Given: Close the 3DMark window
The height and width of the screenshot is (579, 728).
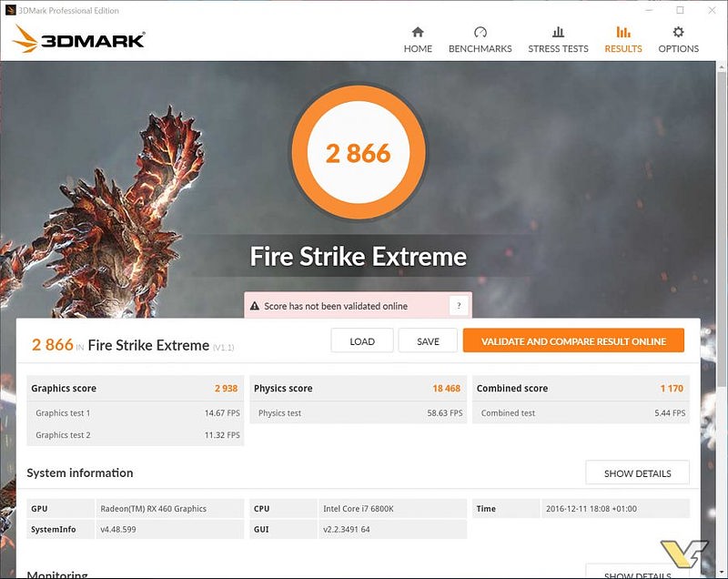Looking at the screenshot, I should [712, 10].
